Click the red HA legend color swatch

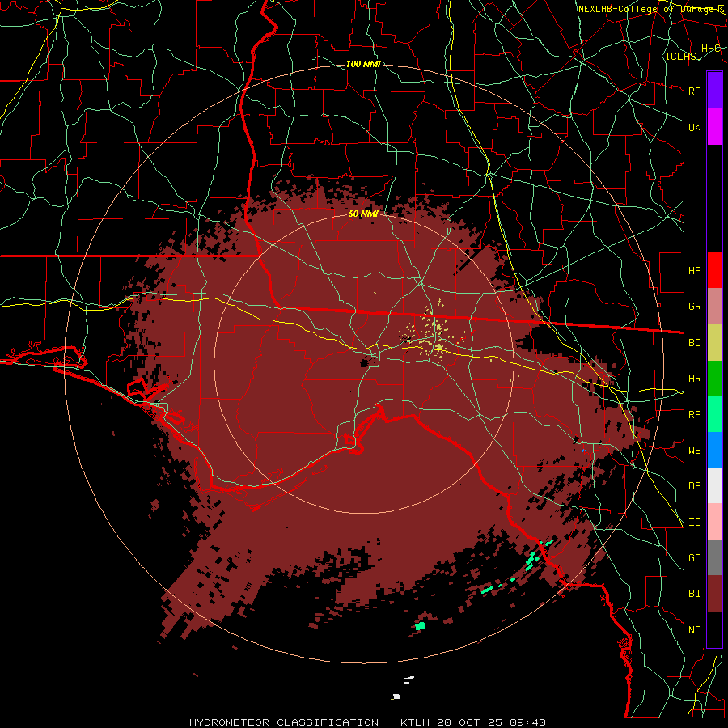point(714,270)
